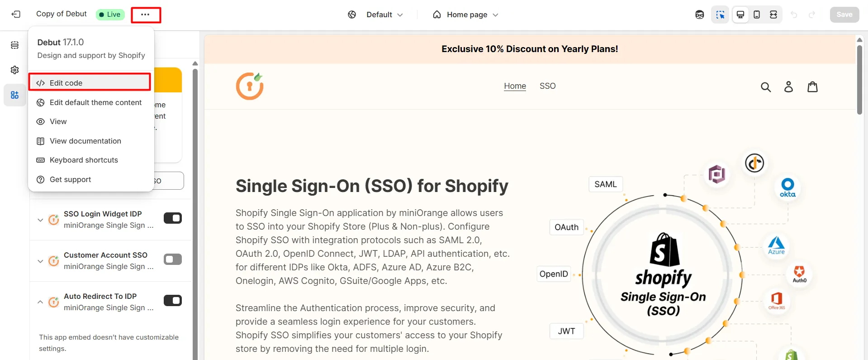Click the Okta logo in the diagram
The height and width of the screenshot is (360, 868).
[x=787, y=187]
